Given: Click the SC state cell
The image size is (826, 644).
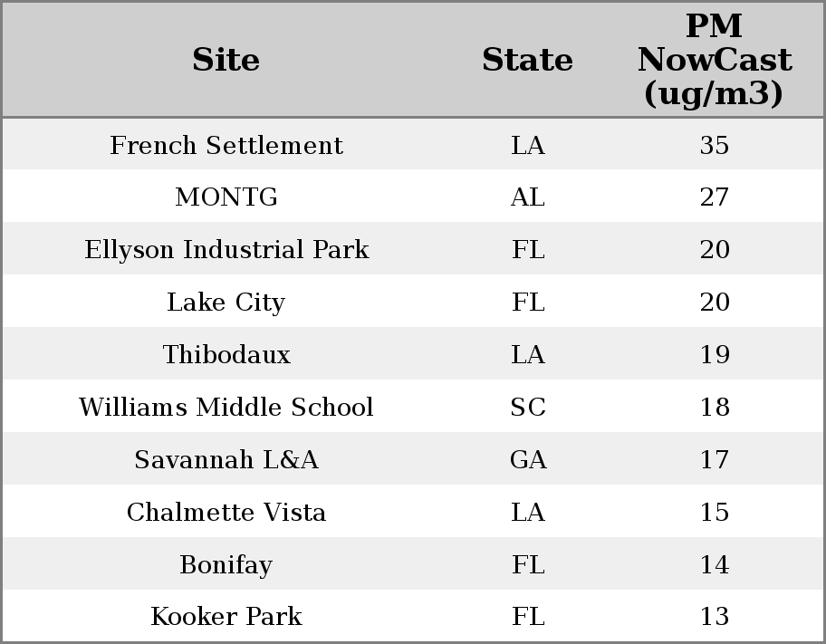Looking at the screenshot, I should point(528,408).
